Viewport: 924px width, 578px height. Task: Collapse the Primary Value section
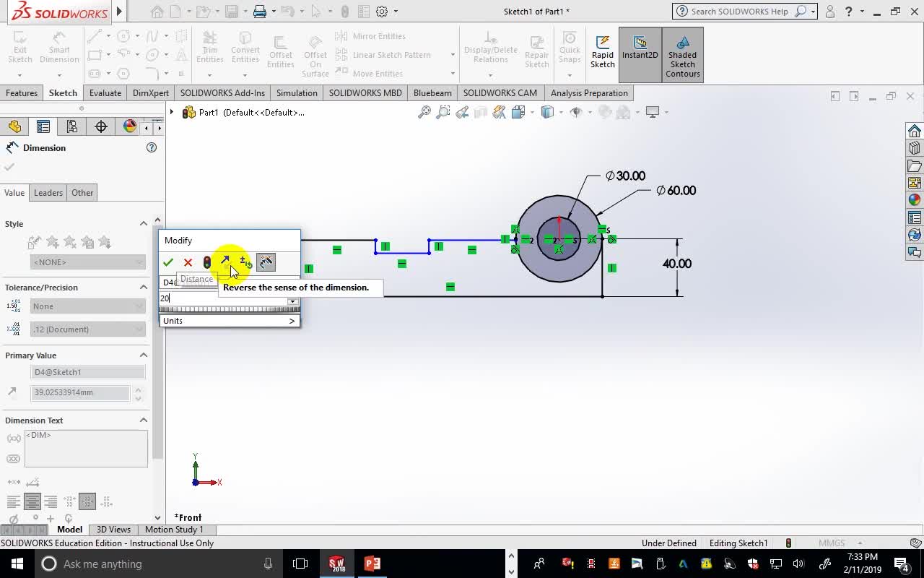point(143,355)
